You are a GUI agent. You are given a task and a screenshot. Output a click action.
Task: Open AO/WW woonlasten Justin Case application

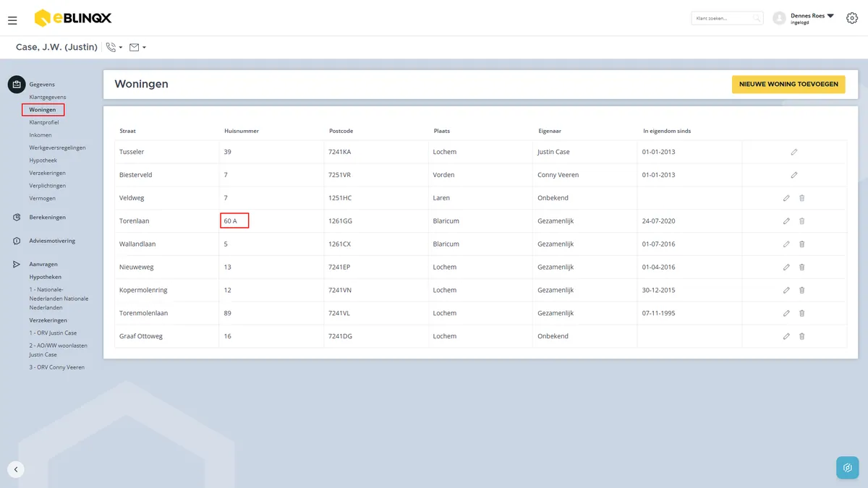(x=58, y=350)
